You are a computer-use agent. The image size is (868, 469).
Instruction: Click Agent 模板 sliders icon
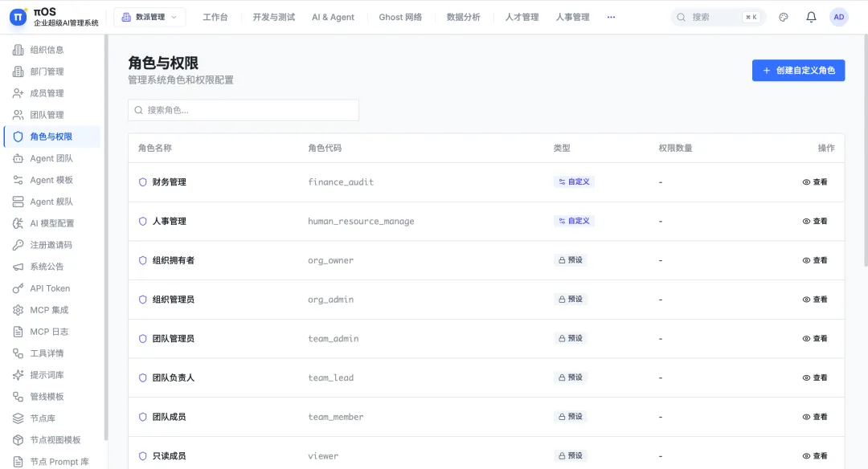[x=18, y=180]
